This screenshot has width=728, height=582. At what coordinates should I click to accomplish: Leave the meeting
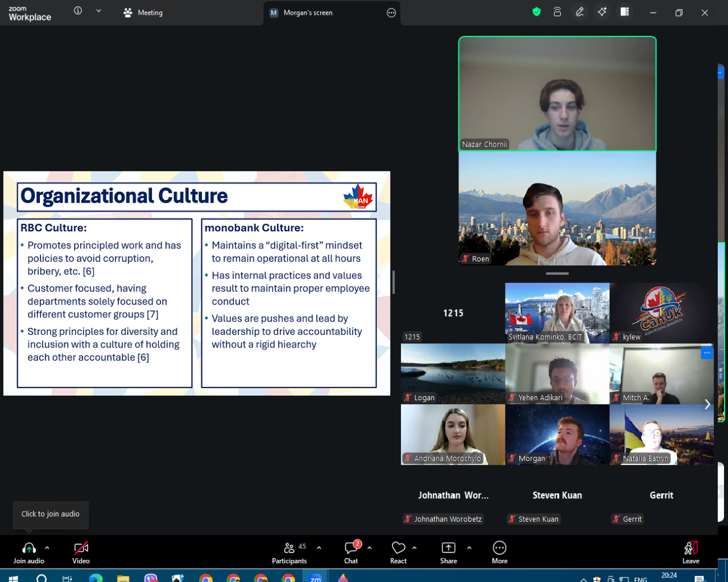690,552
